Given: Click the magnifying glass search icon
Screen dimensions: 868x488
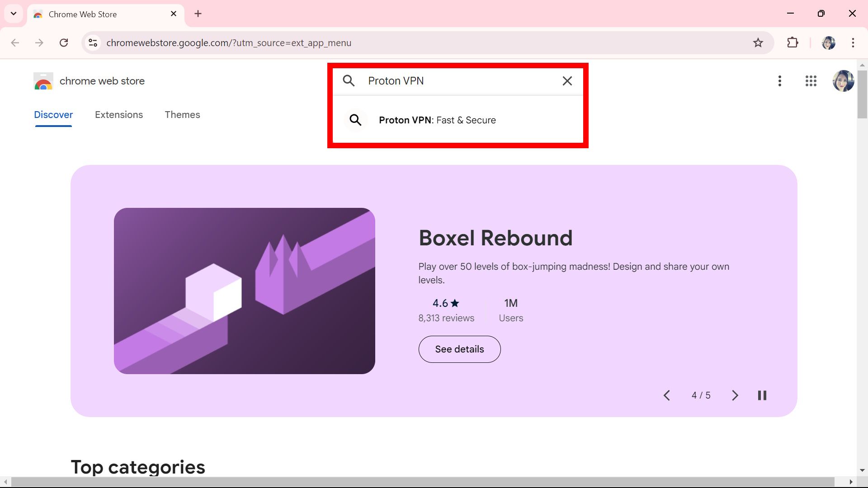Looking at the screenshot, I should 349,80.
